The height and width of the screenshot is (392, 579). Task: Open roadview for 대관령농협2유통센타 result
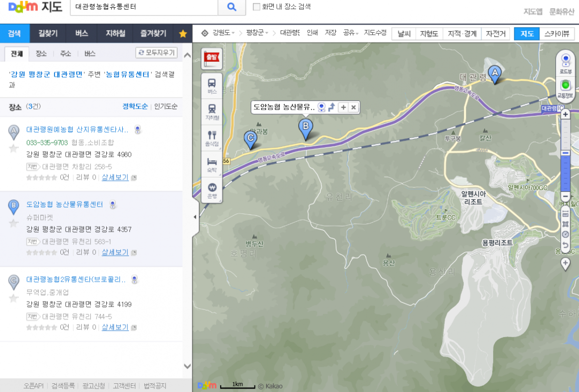[x=134, y=280]
